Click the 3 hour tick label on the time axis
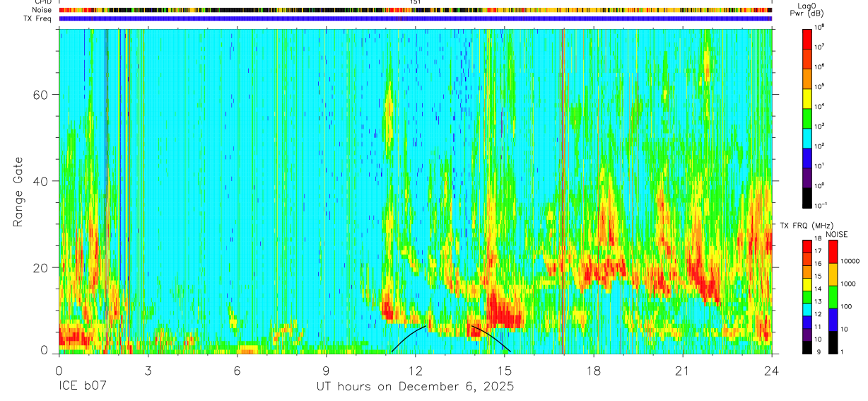The height and width of the screenshot is (401, 868). tap(148, 370)
